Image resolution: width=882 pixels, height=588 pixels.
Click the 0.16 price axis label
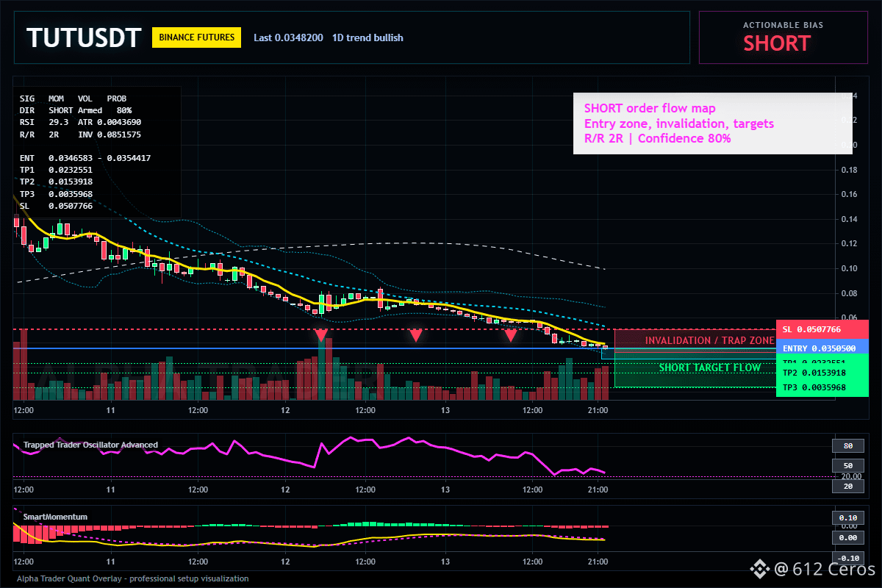[848, 194]
